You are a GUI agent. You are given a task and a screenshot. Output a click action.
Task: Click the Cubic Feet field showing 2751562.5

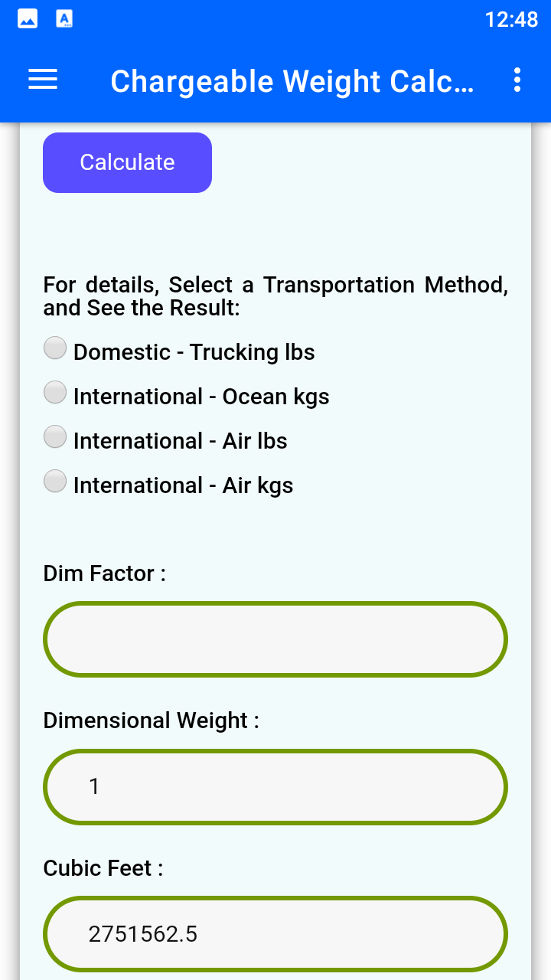click(x=275, y=933)
